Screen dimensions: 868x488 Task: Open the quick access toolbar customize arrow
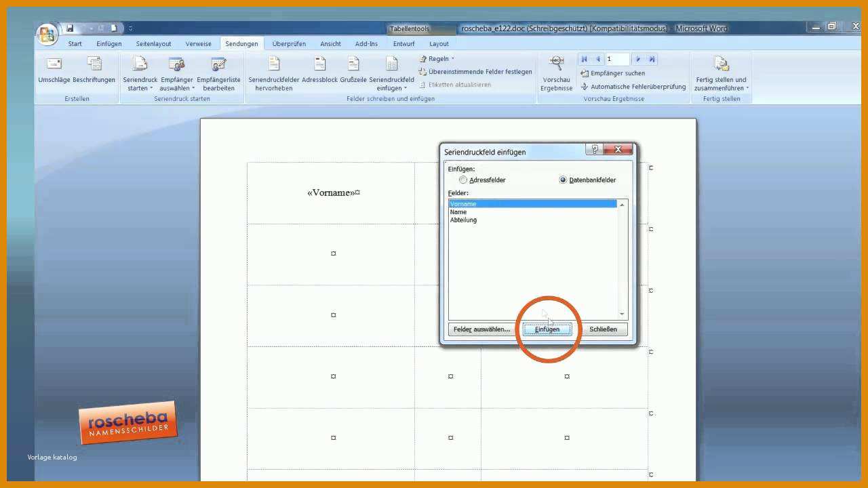(130, 28)
